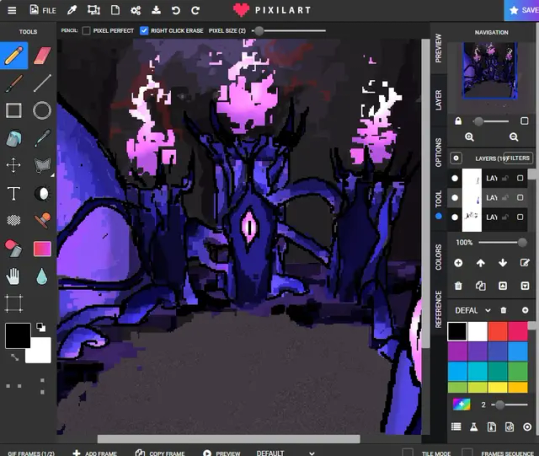This screenshot has height=456, width=539.
Task: Click the resize canvas icon in top toolbar
Action: pos(94,10)
